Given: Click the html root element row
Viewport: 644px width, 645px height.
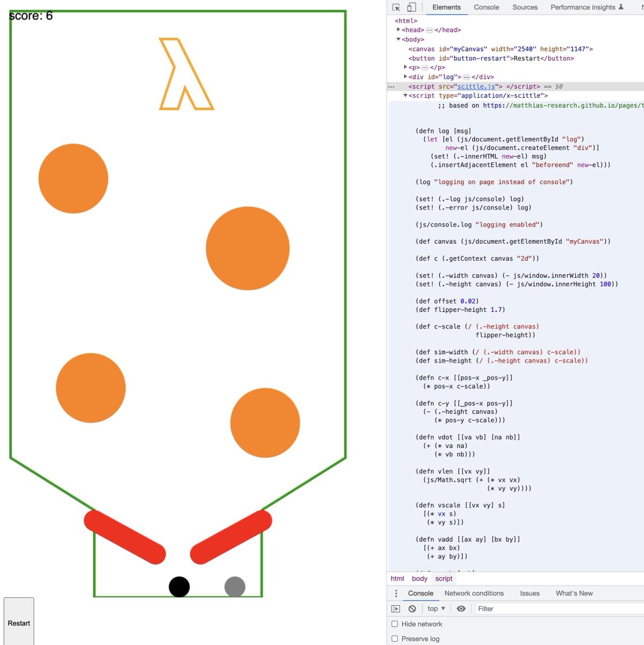Looking at the screenshot, I should [406, 20].
